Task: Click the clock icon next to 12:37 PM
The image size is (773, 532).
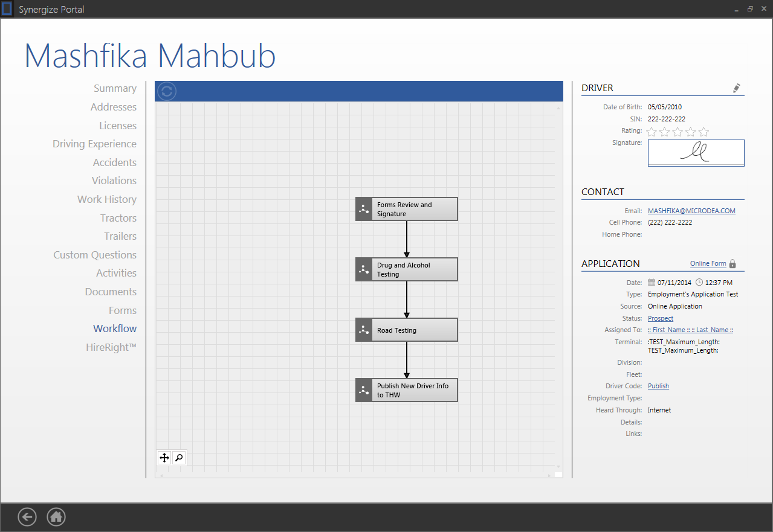Action: point(699,282)
